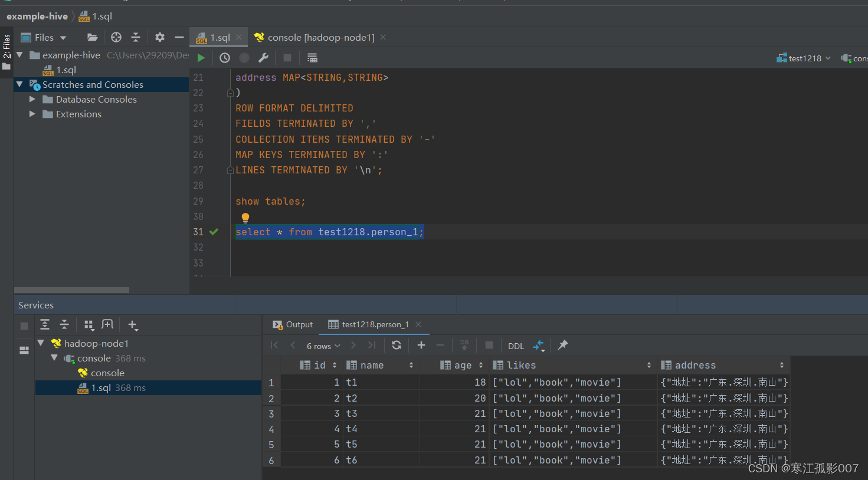Screen dimensions: 868x480
Task: Collapse all in the Services toolbar
Action: [x=64, y=324]
